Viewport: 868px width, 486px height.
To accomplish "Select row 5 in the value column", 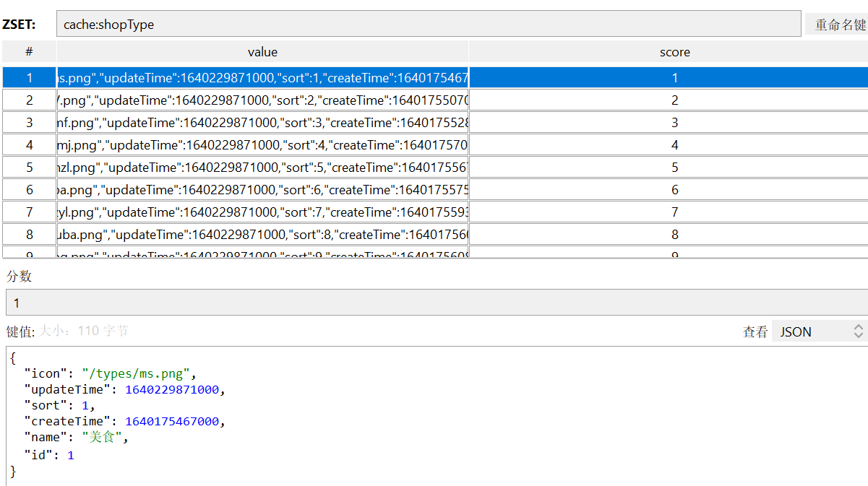I will pyautogui.click(x=262, y=168).
